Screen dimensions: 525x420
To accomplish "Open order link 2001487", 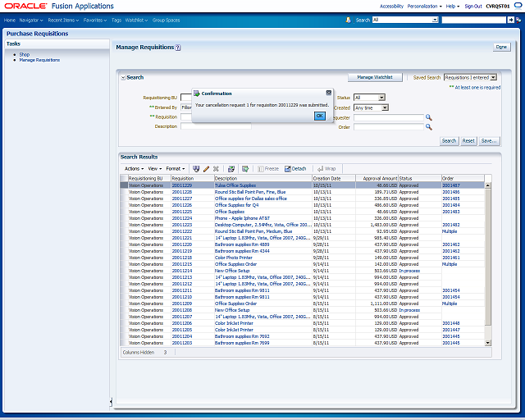I will coord(451,185).
